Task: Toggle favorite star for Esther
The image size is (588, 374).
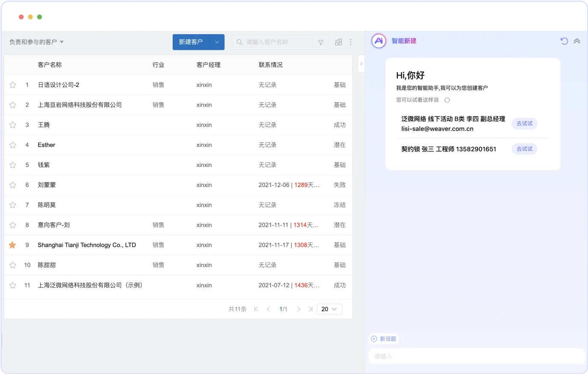Action: coord(13,145)
